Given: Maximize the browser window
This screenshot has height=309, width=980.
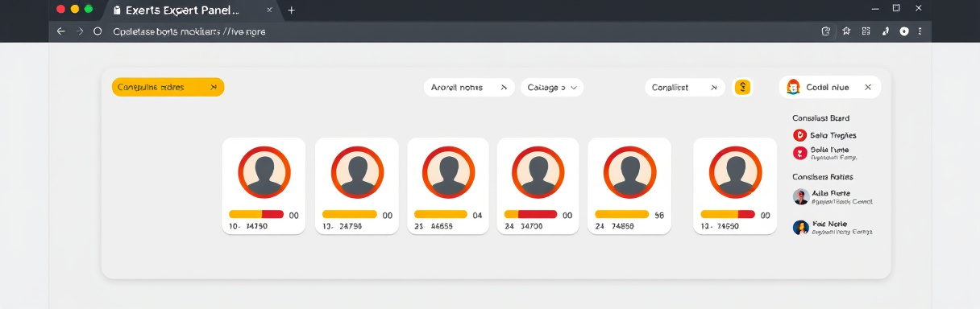Looking at the screenshot, I should click(896, 7).
